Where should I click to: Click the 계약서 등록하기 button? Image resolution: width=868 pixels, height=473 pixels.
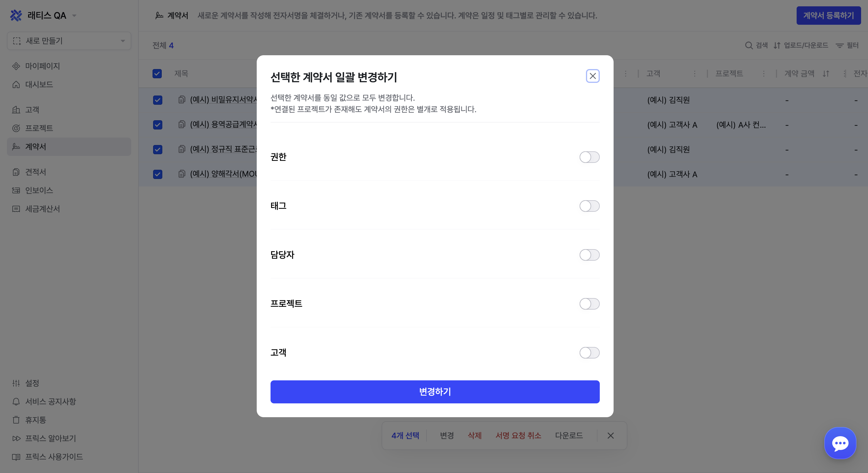(828, 16)
